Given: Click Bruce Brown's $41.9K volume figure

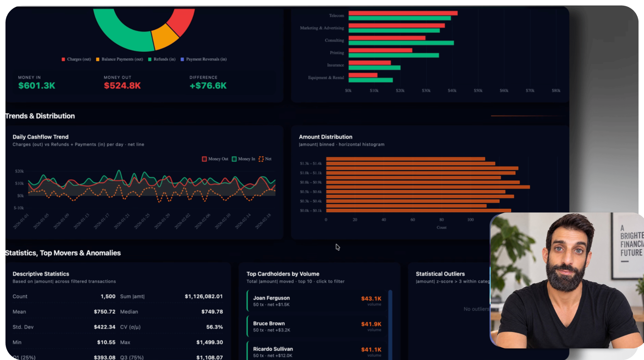Looking at the screenshot, I should tap(371, 324).
